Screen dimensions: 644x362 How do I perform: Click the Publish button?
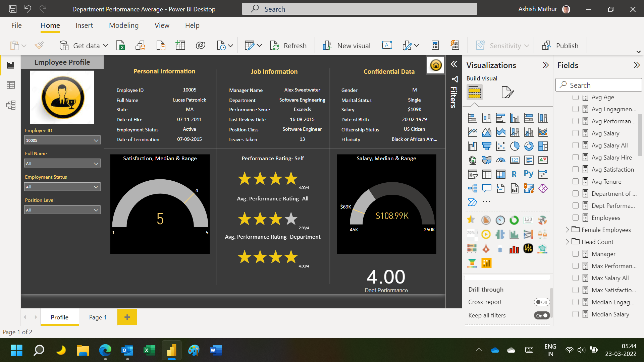560,46
